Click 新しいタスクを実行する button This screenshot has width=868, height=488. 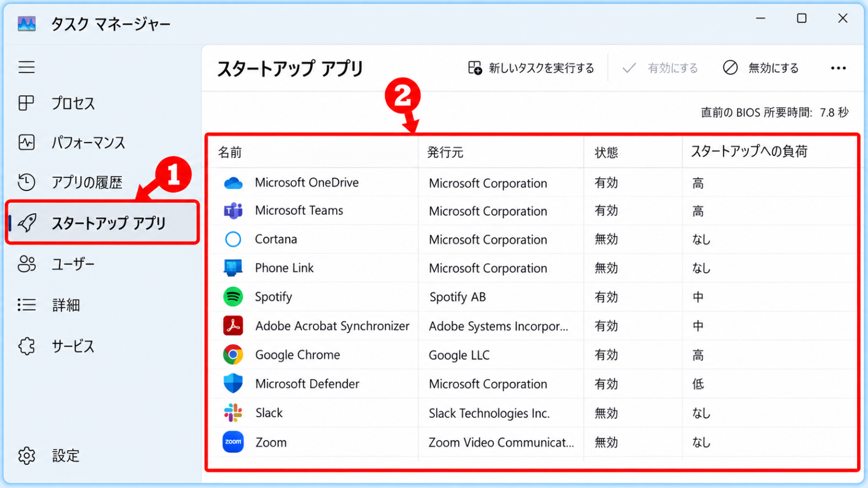pos(531,68)
